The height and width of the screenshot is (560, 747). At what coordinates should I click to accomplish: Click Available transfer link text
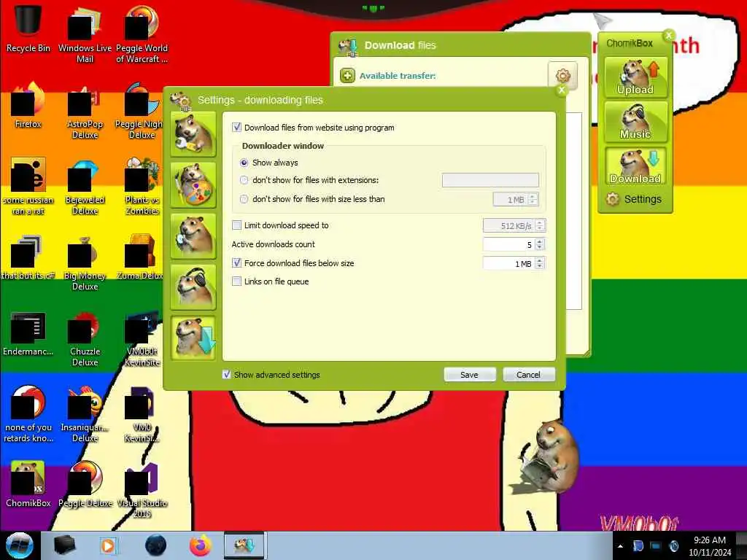[398, 76]
